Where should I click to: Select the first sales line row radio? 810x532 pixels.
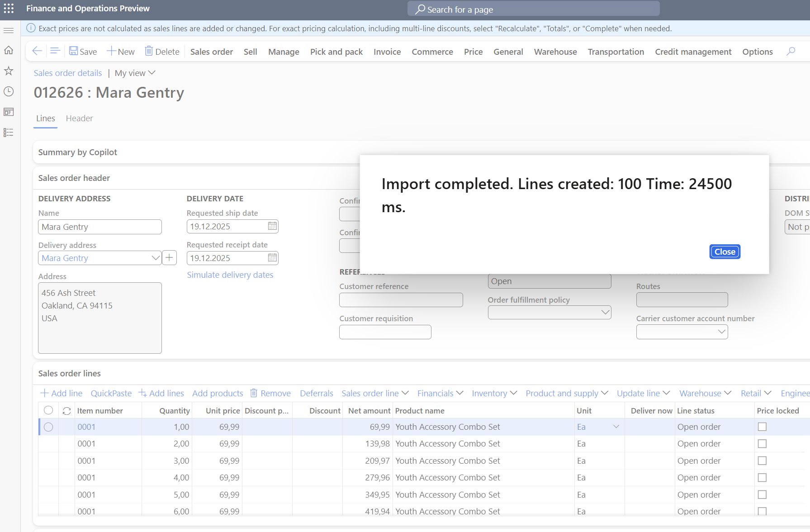tap(48, 427)
